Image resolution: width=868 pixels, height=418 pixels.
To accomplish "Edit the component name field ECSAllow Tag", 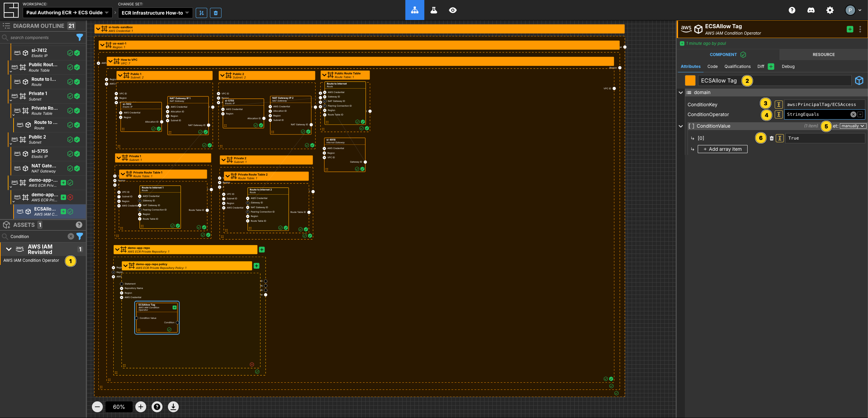I will pyautogui.click(x=775, y=80).
